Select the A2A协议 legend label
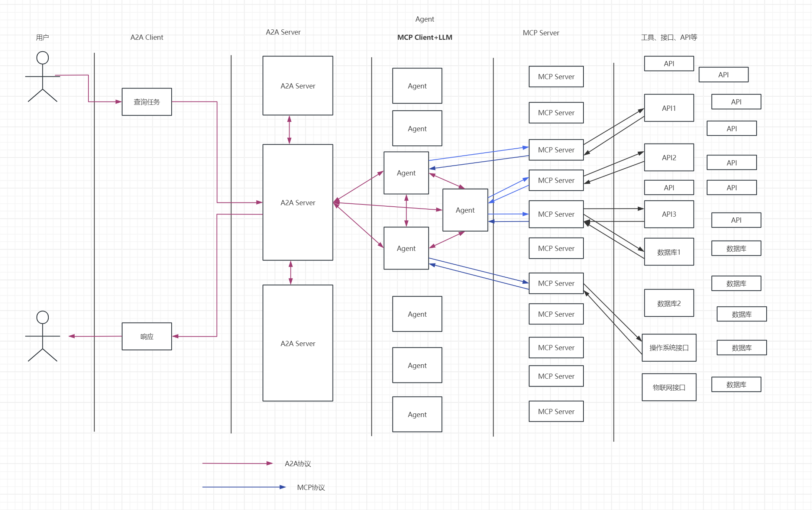The image size is (812, 510). pyautogui.click(x=298, y=464)
